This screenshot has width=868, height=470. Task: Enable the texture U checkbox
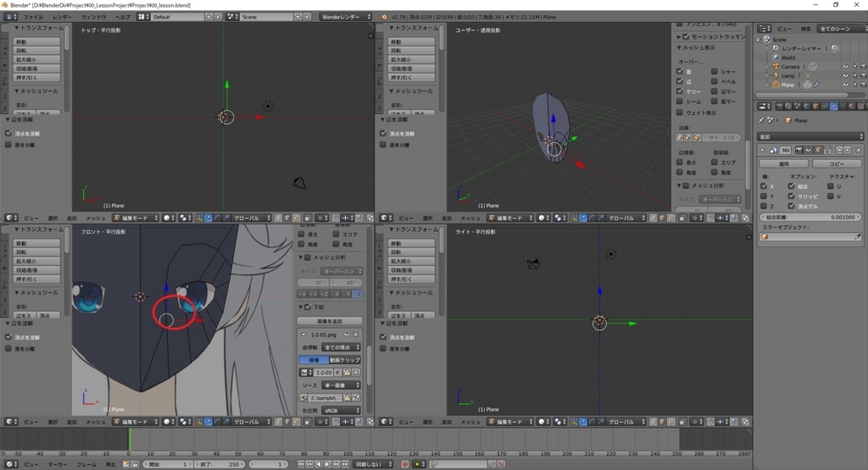[831, 186]
